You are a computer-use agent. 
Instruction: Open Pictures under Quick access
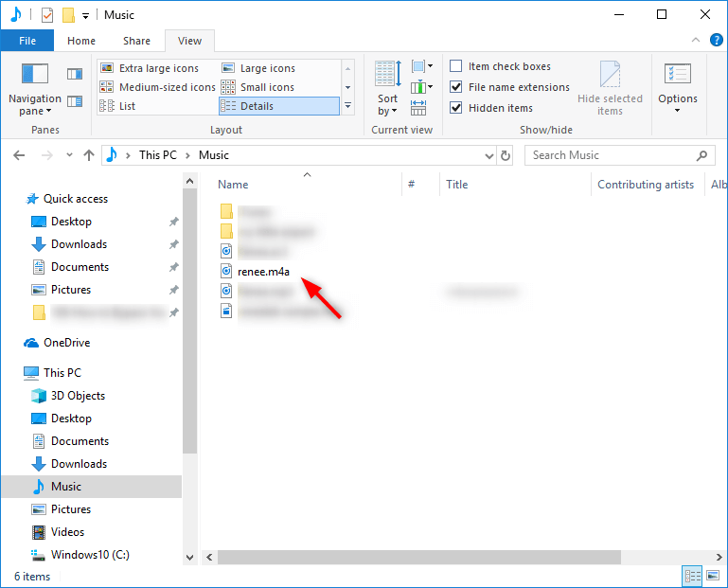tap(71, 290)
